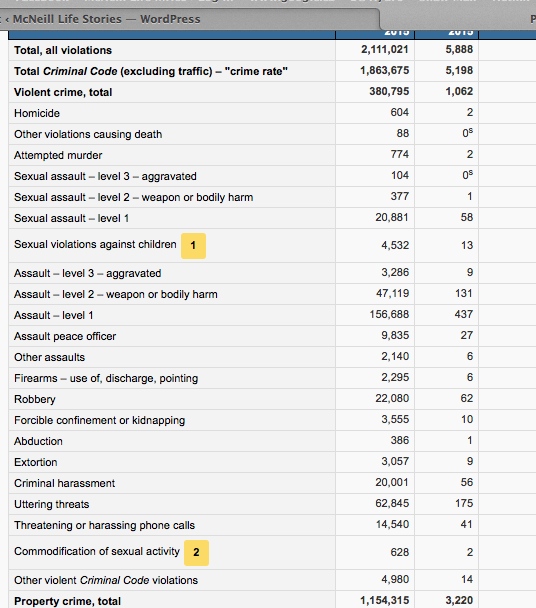This screenshot has width=536, height=608.
Task: Open footnote 2 badge beside Commodification row
Action: click(196, 553)
